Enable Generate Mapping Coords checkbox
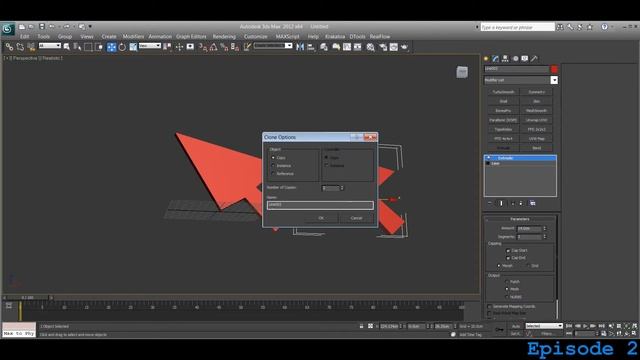 [489, 307]
